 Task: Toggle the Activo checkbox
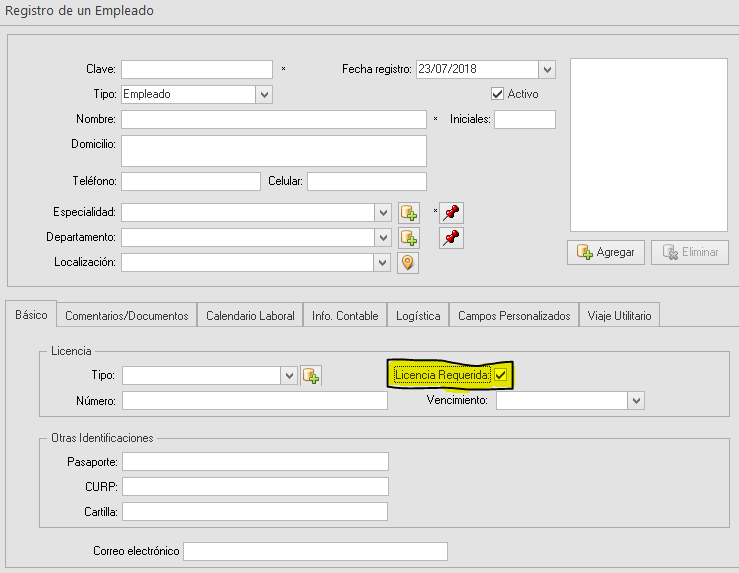[498, 94]
